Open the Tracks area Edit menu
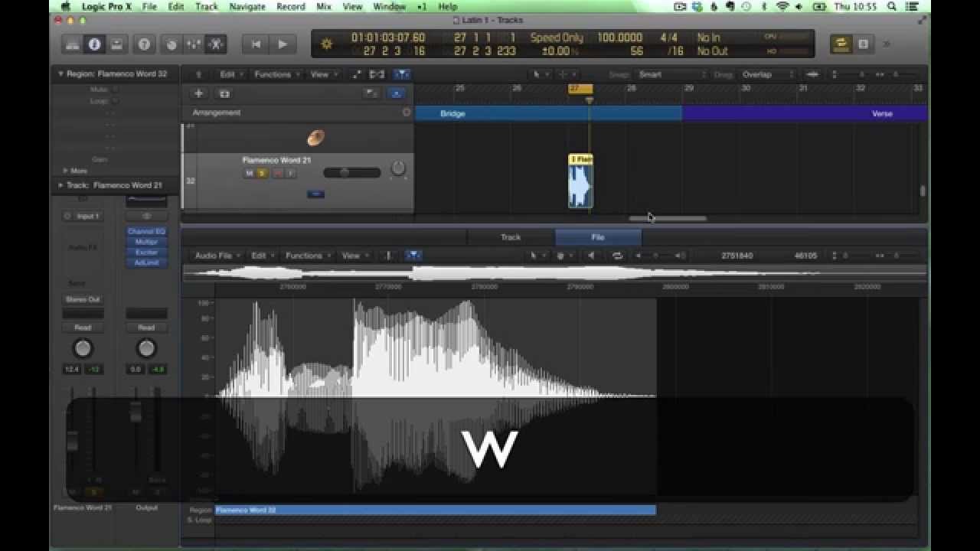Image resolution: width=980 pixels, height=551 pixels. point(230,74)
